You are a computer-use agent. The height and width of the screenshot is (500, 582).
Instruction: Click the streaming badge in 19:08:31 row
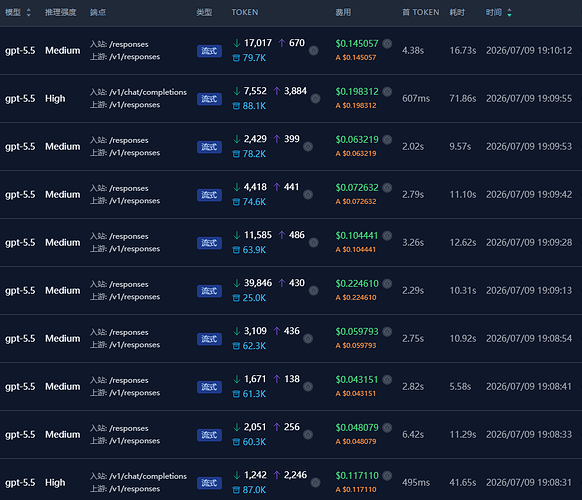point(209,483)
